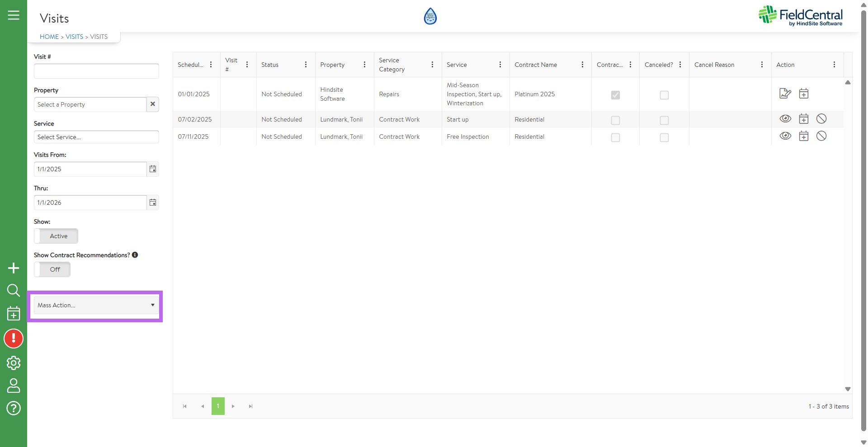868x447 pixels.
Task: Check Canceled box for Start up visit
Action: click(x=664, y=120)
